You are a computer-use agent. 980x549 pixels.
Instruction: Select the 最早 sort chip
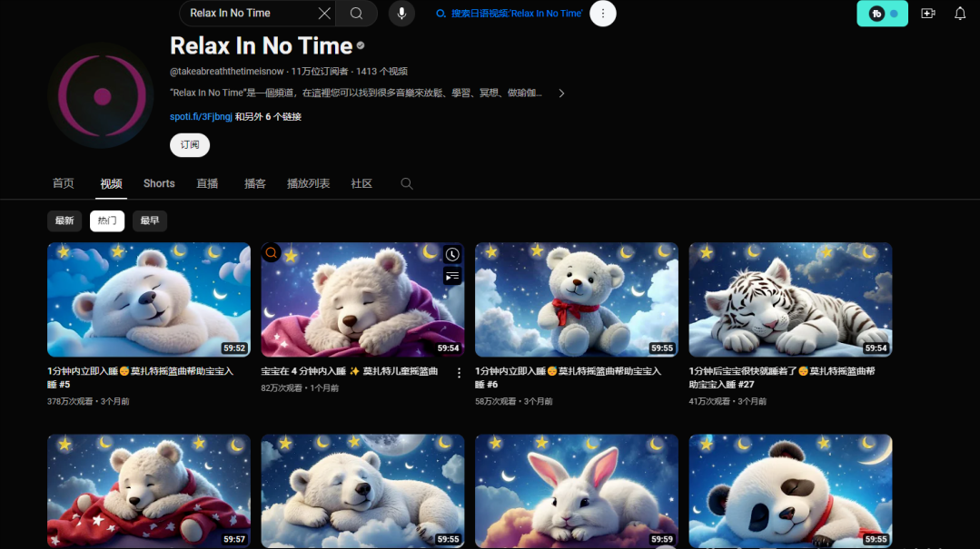point(150,221)
